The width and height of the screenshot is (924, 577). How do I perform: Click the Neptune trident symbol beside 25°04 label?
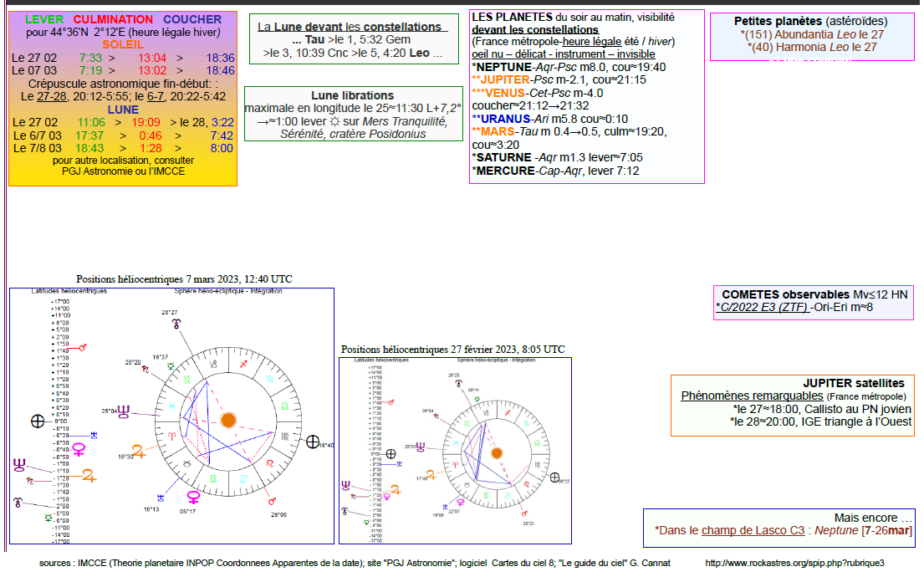coord(125,411)
